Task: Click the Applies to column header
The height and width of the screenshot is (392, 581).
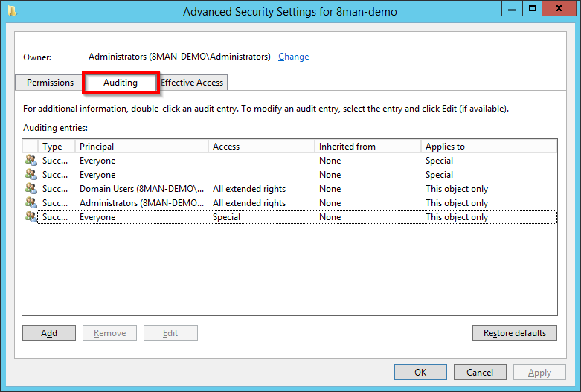Action: 487,147
